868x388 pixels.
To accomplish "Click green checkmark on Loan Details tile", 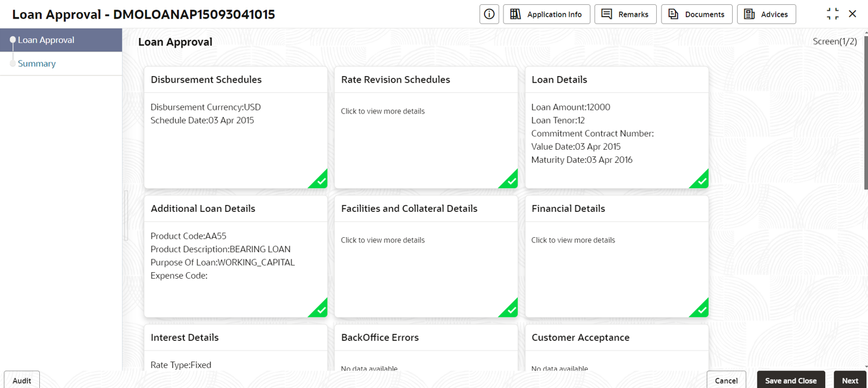I will [x=699, y=179].
